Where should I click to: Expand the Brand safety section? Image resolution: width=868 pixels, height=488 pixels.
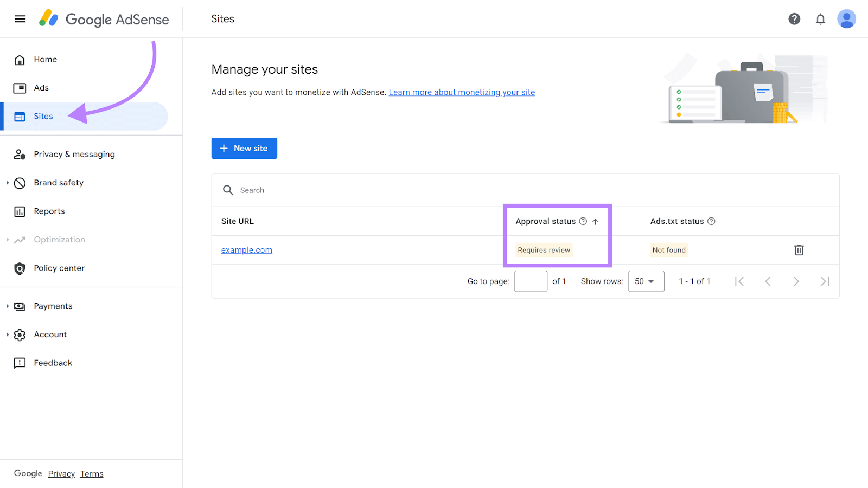(58, 183)
